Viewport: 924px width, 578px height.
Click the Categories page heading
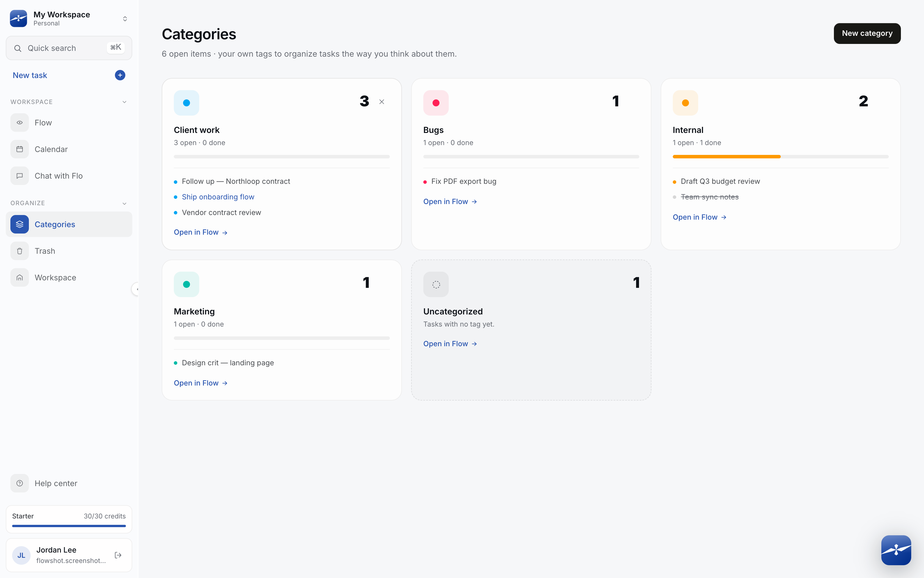(199, 34)
